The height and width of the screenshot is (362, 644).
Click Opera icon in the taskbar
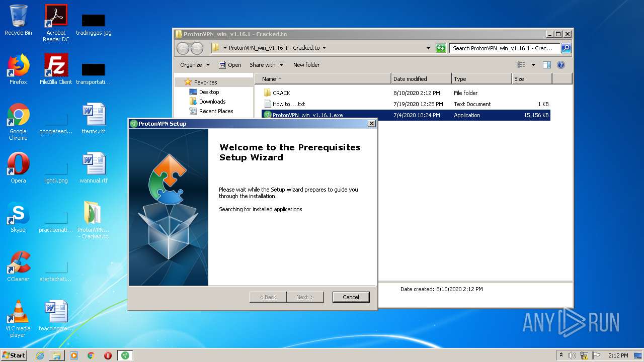point(108,355)
